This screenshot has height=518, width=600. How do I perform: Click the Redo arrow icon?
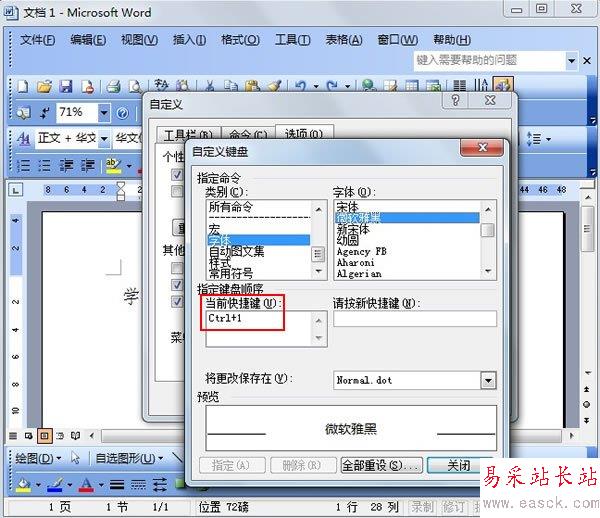pyautogui.click(x=332, y=86)
